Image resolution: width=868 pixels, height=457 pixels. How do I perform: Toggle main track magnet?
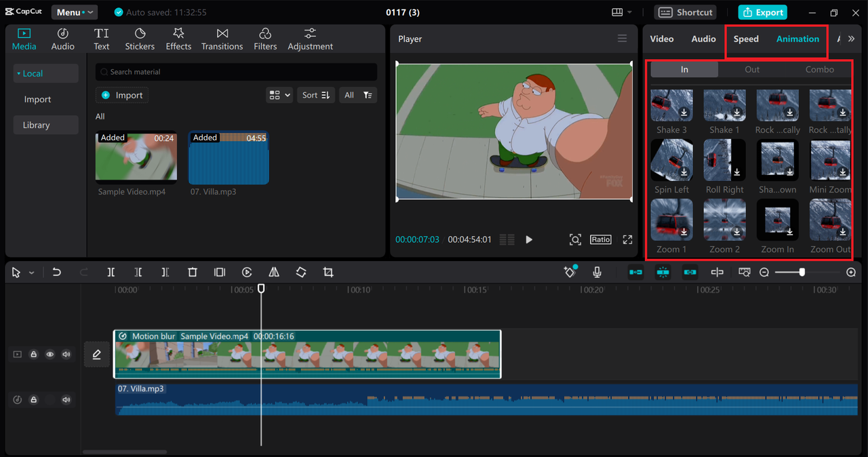[x=635, y=272]
